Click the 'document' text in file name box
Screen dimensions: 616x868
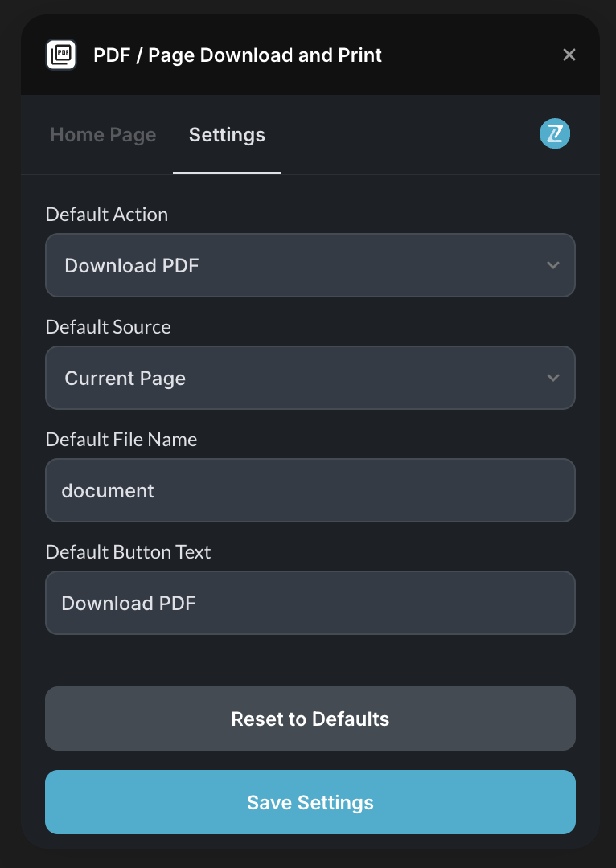click(x=108, y=491)
